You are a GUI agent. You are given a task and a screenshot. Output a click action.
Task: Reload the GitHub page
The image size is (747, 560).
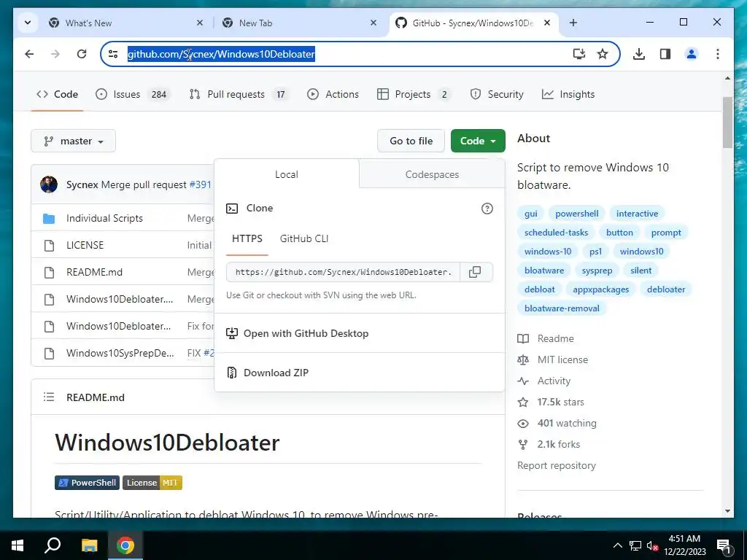pos(82,54)
